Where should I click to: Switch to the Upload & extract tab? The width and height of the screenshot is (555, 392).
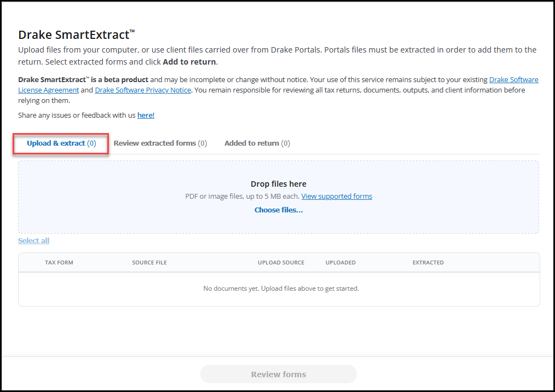[61, 143]
